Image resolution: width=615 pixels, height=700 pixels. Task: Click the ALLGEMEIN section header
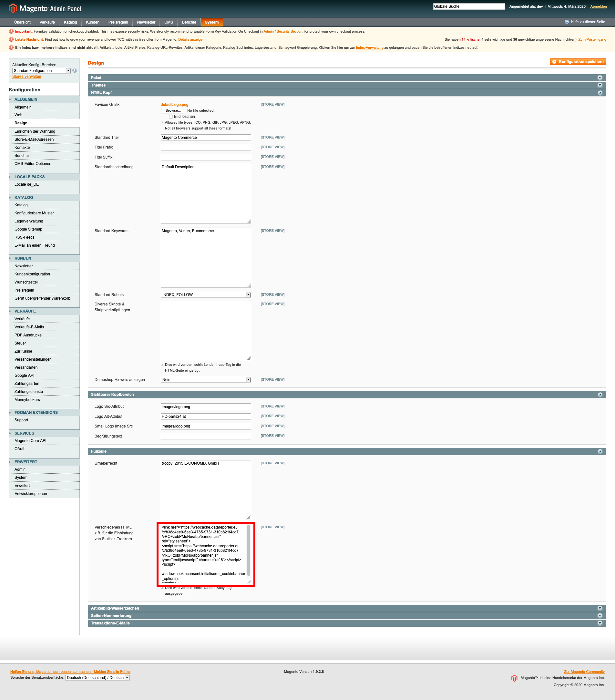pyautogui.click(x=44, y=99)
